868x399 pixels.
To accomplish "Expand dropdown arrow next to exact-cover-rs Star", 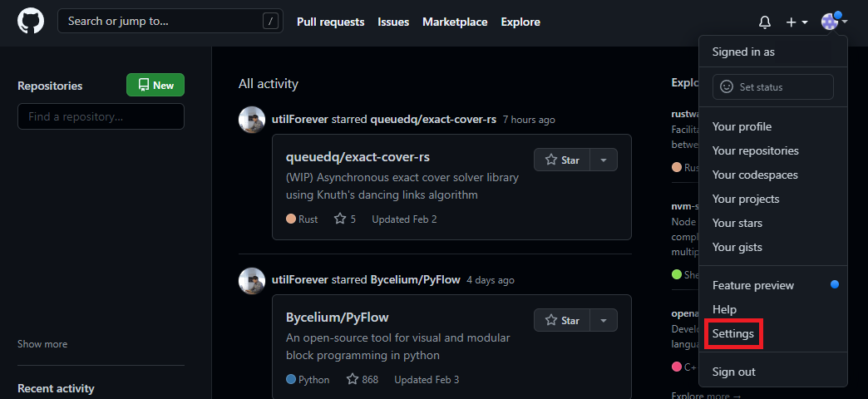I will pos(604,160).
